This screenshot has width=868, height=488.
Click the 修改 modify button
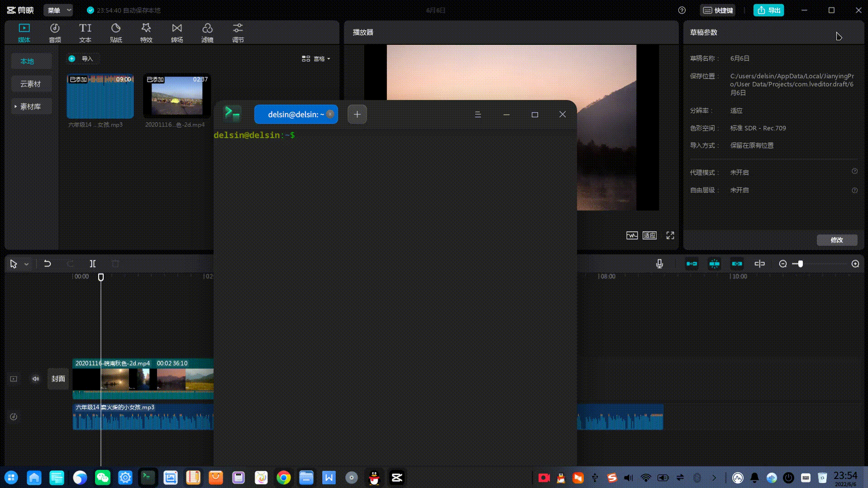click(x=837, y=240)
